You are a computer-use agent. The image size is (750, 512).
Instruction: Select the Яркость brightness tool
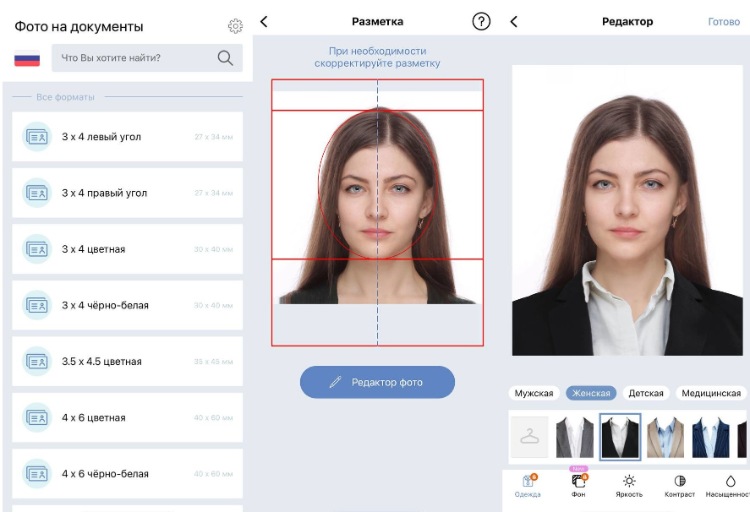pos(629,485)
